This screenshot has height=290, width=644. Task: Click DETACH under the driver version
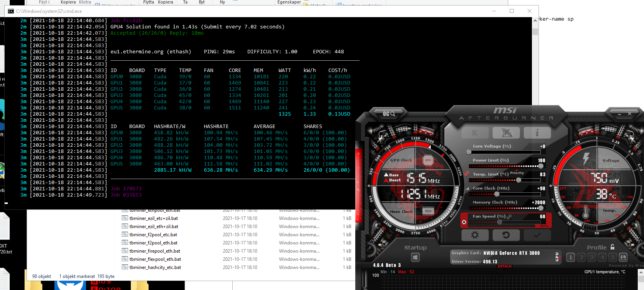[x=505, y=266]
